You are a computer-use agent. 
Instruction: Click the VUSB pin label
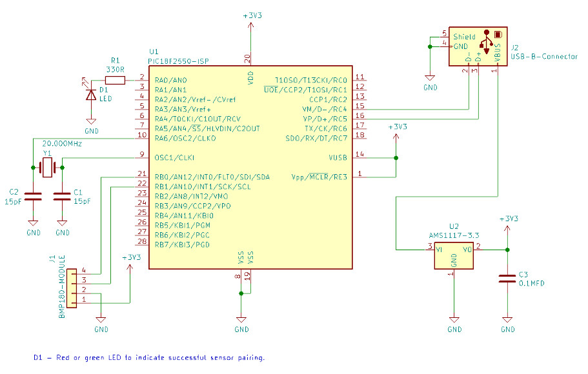click(x=338, y=158)
